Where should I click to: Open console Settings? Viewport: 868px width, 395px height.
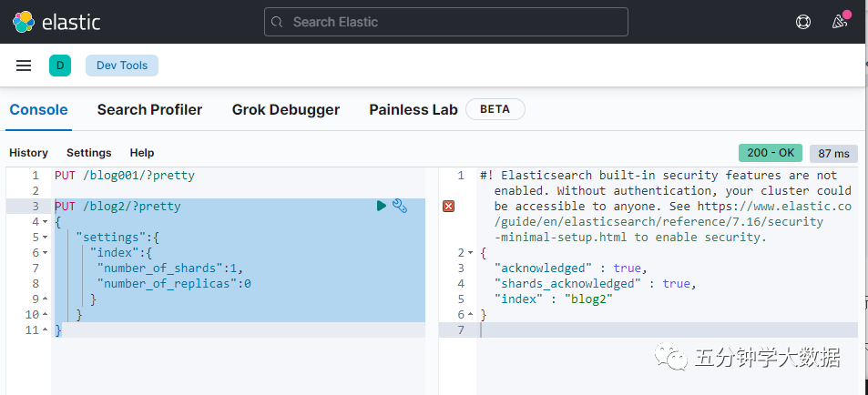(x=88, y=153)
